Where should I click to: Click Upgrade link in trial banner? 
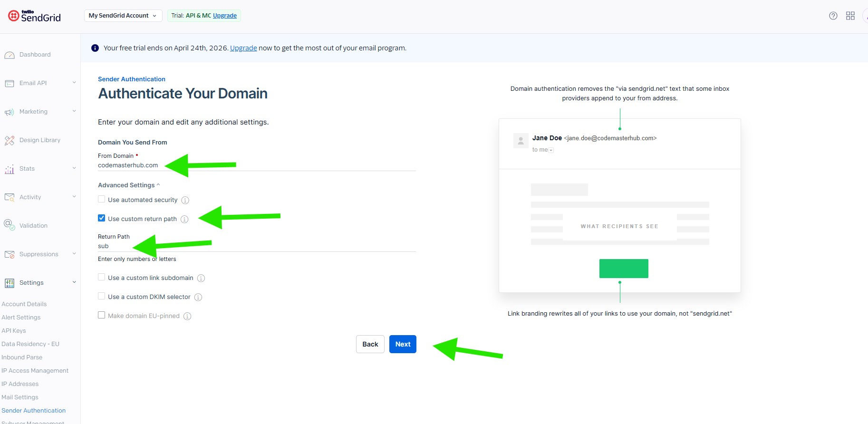tap(243, 48)
